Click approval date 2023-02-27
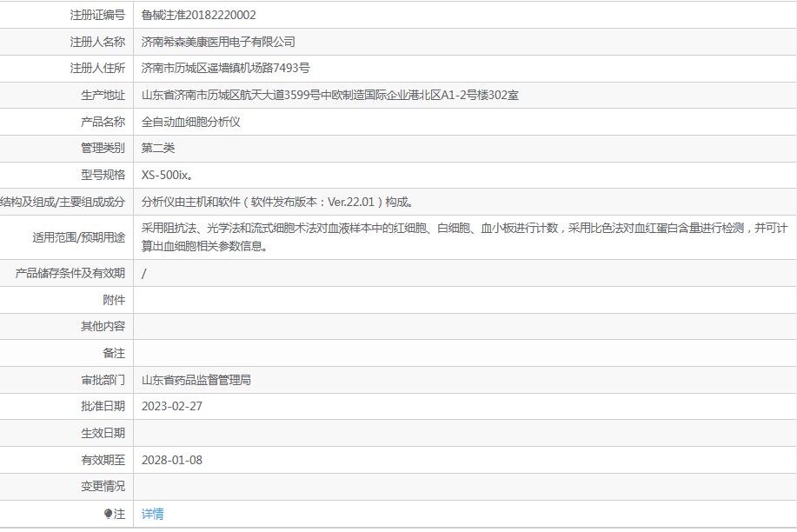Image resolution: width=797 pixels, height=532 pixels. point(172,406)
